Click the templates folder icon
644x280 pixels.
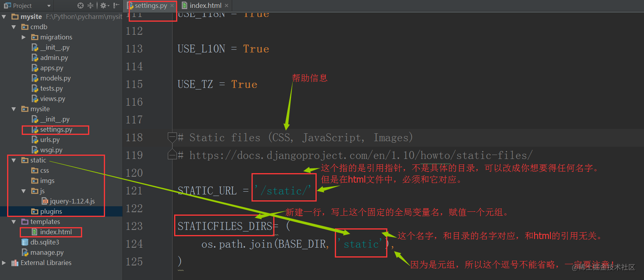(25, 222)
